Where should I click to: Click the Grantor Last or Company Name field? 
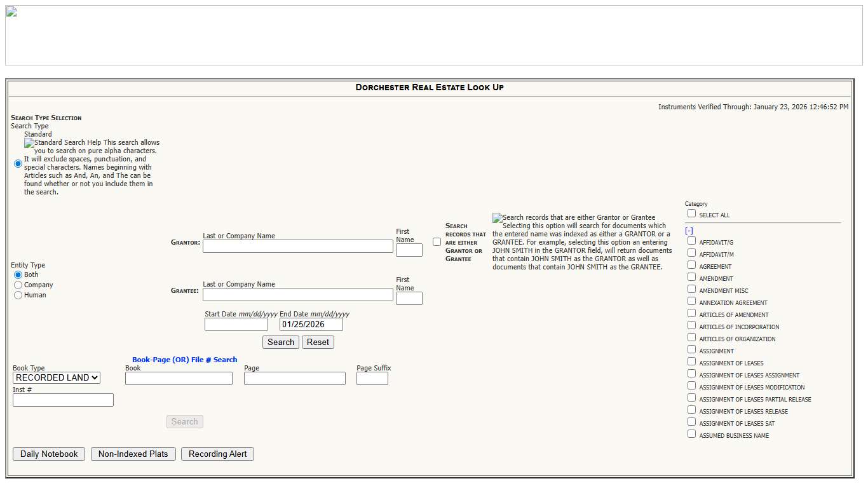point(297,246)
